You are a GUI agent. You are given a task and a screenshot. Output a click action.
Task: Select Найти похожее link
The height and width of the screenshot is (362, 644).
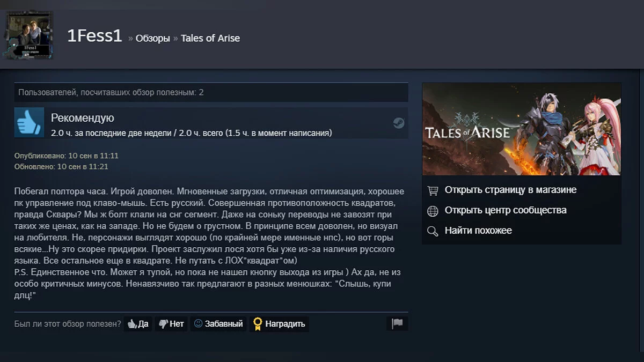coord(478,231)
